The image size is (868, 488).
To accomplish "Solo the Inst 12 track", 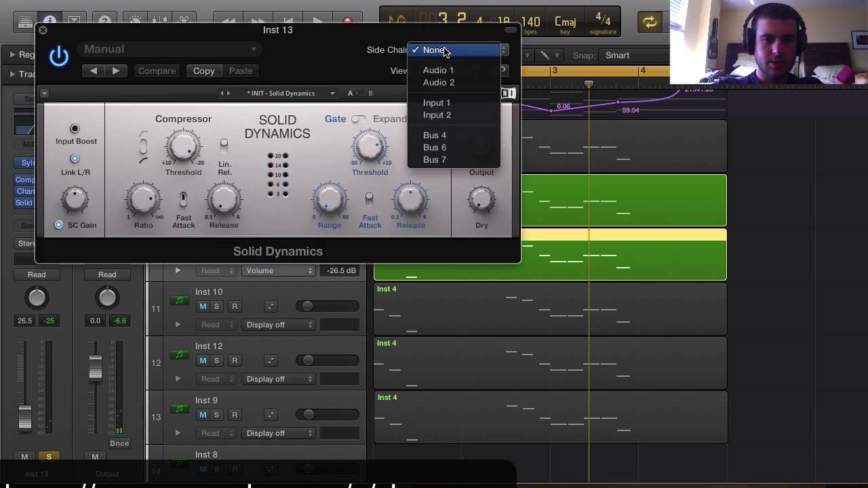I will coord(216,361).
